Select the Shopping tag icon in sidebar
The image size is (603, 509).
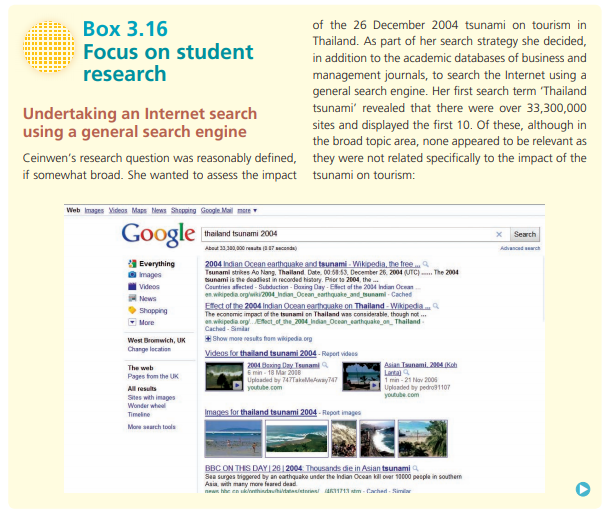tap(132, 310)
